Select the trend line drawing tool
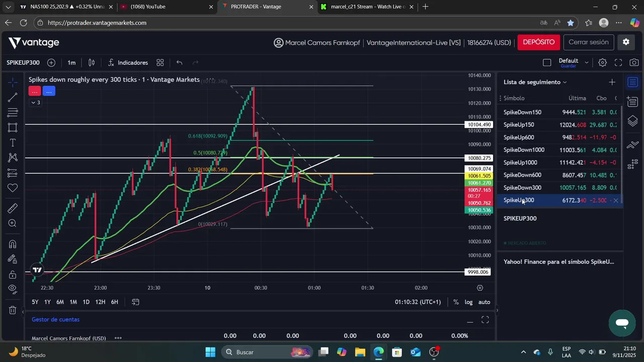644x362 pixels. 13,97
